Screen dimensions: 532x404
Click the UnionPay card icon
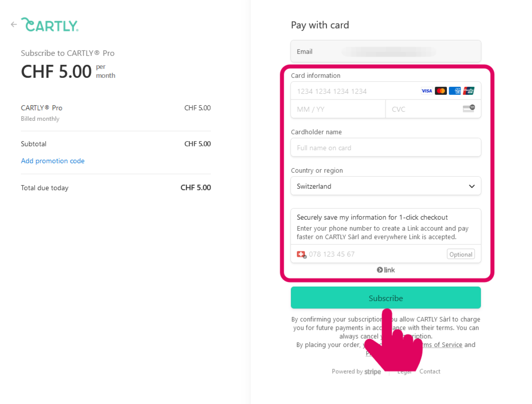(468, 91)
